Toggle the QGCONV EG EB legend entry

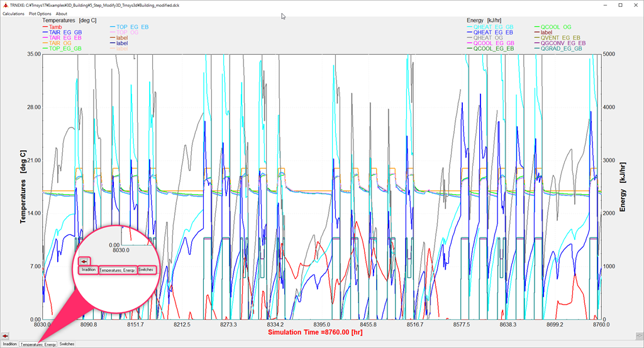[560, 43]
